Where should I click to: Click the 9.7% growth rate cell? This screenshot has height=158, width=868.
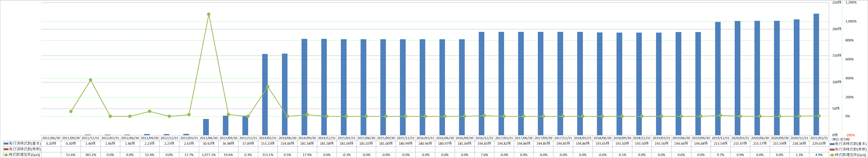coord(721,155)
